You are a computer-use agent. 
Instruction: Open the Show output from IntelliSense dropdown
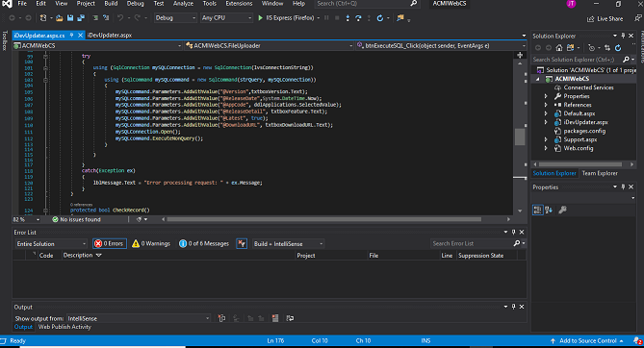(x=139, y=318)
